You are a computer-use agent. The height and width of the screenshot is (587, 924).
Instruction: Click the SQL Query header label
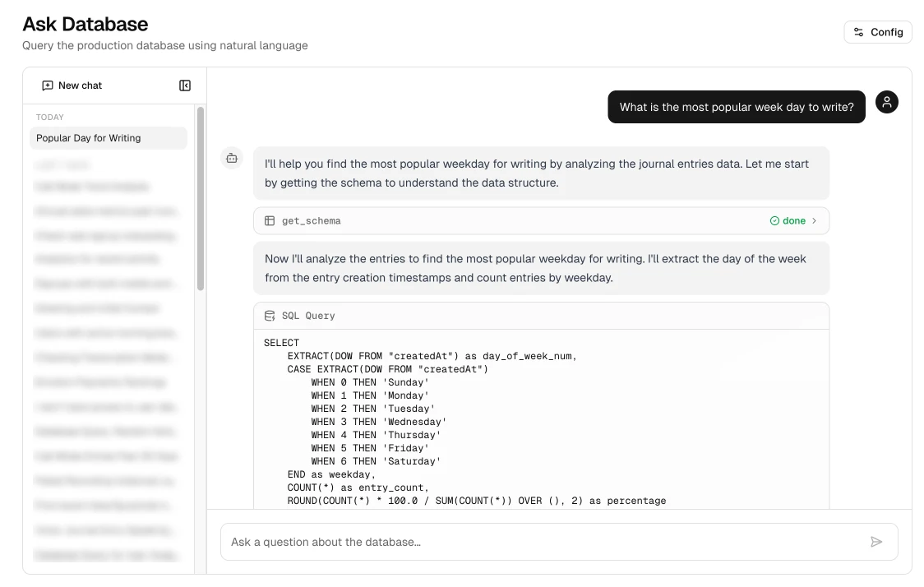click(308, 316)
